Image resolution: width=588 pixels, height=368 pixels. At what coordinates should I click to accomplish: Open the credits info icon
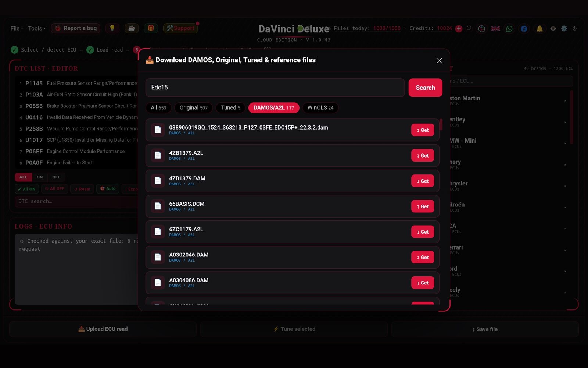(x=469, y=28)
